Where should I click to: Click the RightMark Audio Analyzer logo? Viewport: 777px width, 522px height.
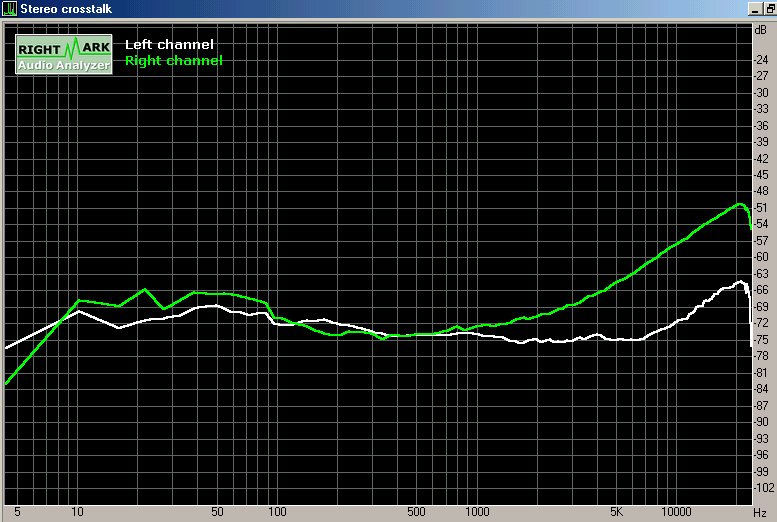point(64,55)
